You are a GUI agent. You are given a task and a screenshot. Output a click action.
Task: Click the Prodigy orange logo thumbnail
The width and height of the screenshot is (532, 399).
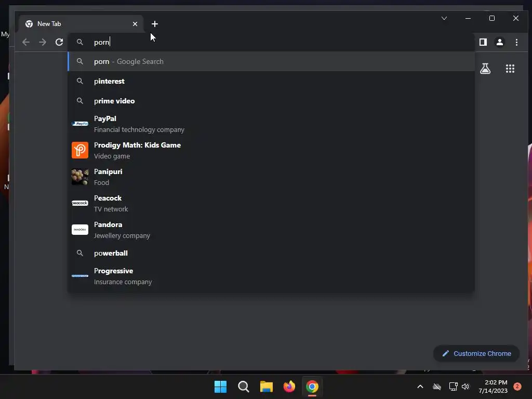pyautogui.click(x=79, y=150)
